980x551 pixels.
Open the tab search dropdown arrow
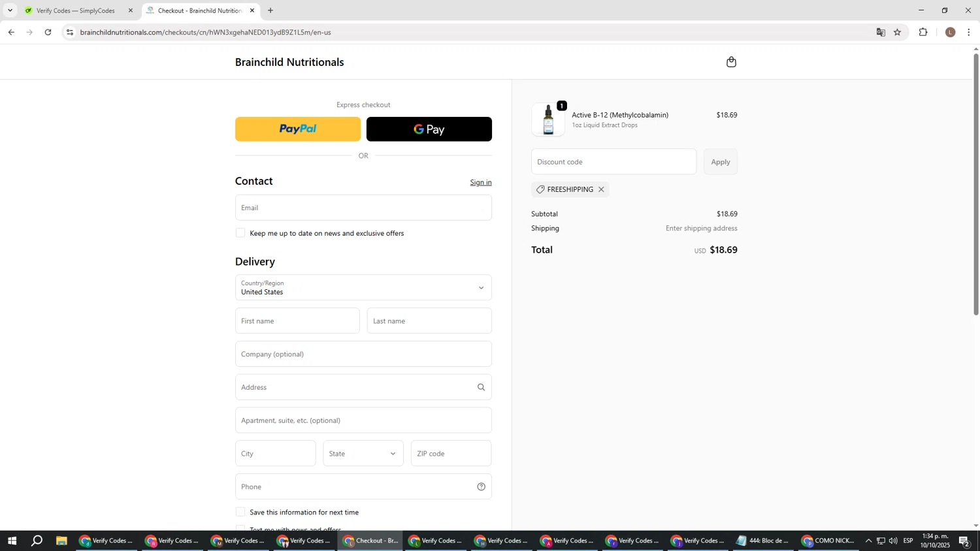(10, 10)
